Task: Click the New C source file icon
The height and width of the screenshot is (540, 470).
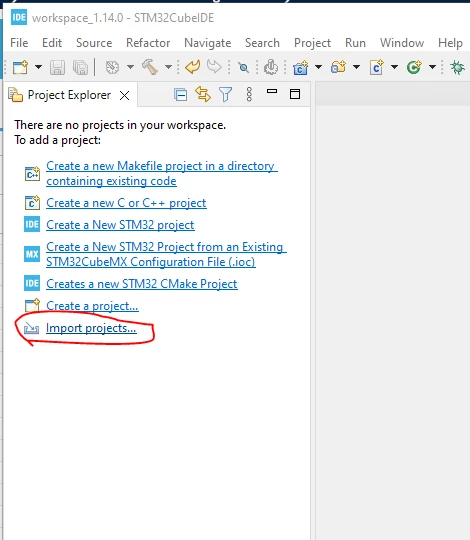Action: [376, 67]
